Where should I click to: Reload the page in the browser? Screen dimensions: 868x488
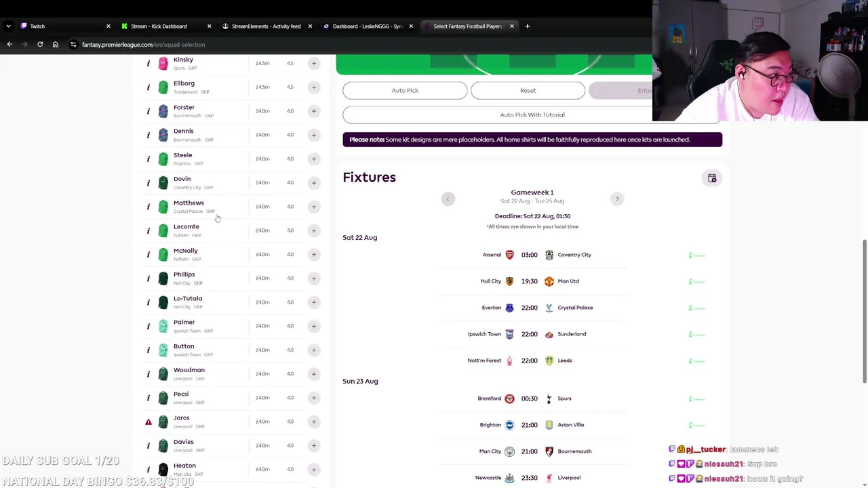[40, 45]
